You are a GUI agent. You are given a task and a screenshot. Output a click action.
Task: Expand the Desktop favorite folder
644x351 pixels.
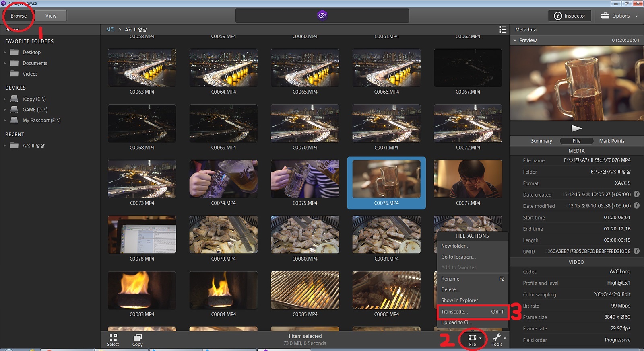point(5,52)
